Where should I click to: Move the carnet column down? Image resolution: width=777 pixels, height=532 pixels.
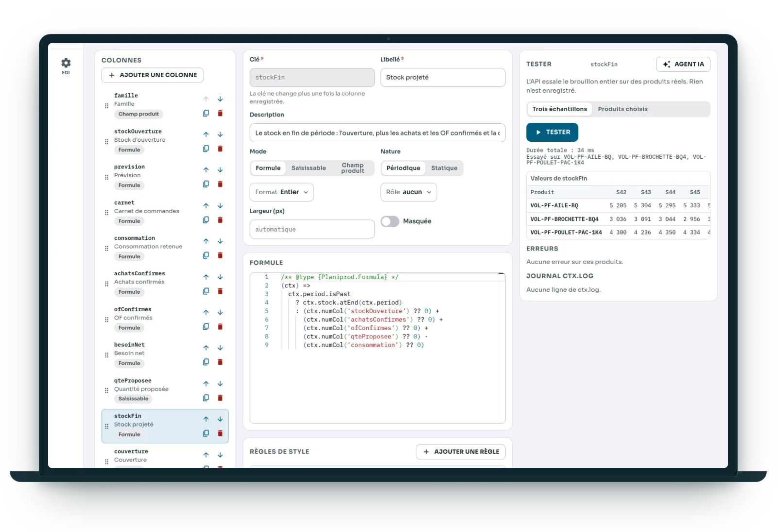tap(220, 206)
